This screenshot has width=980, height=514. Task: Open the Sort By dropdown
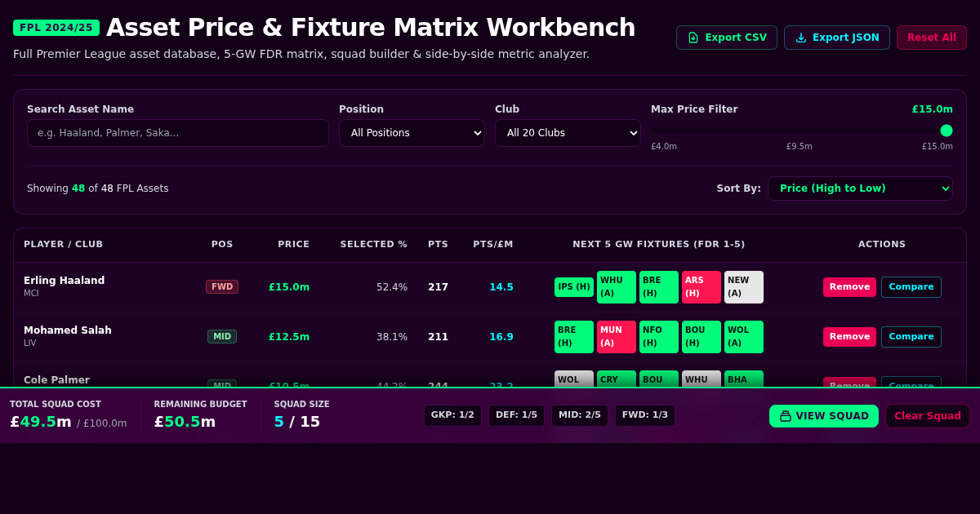pos(860,188)
